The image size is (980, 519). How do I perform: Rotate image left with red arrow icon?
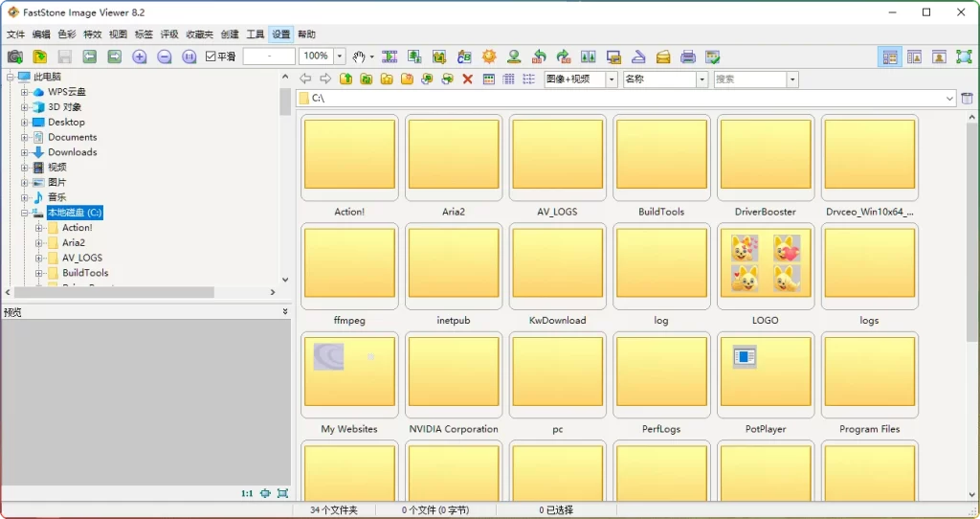coord(539,56)
